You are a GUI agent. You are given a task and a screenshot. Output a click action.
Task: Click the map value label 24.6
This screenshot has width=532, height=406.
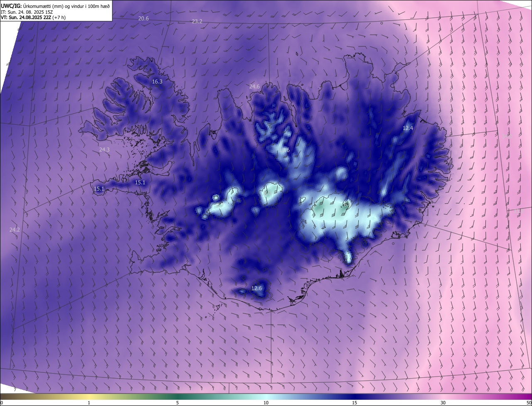[254, 87]
